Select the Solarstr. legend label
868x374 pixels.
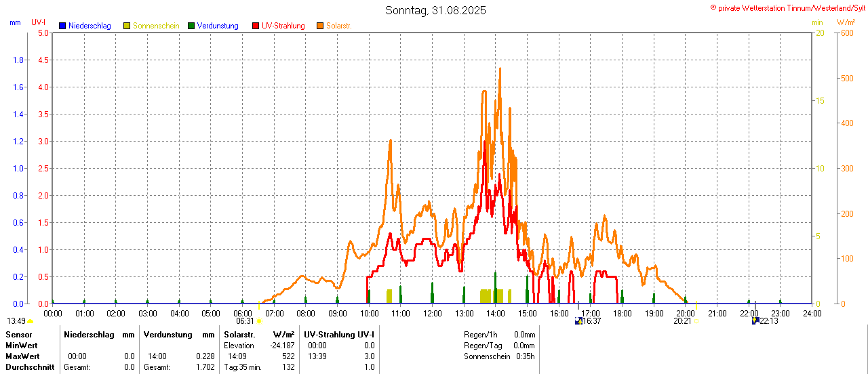[339, 26]
